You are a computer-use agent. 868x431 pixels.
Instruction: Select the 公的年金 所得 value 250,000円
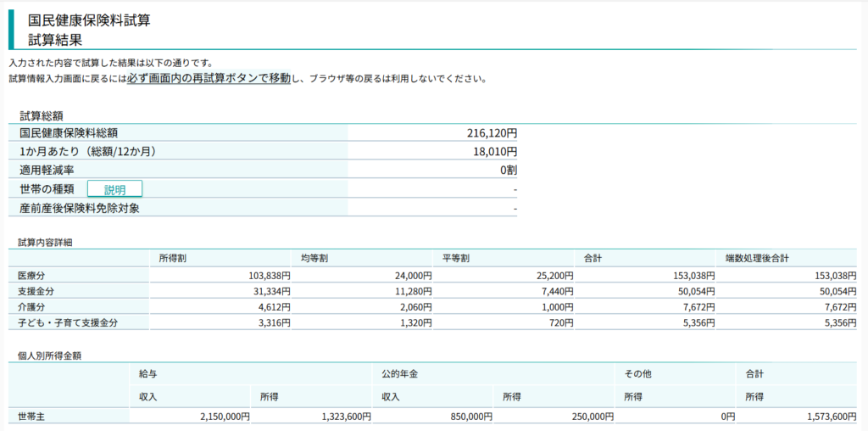593,416
